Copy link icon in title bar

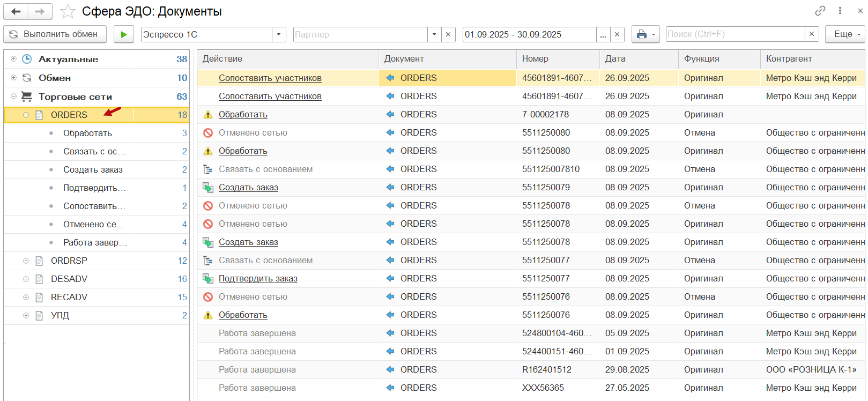(x=820, y=11)
